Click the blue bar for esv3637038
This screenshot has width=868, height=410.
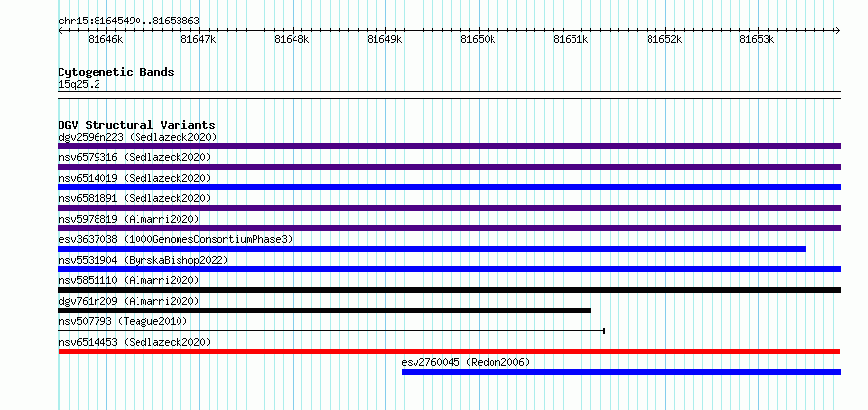pos(432,249)
